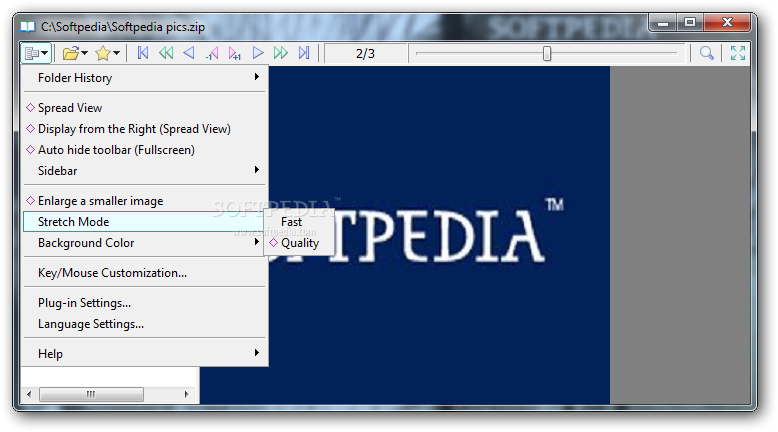
Task: Expand the Background Color submenu
Action: point(145,243)
